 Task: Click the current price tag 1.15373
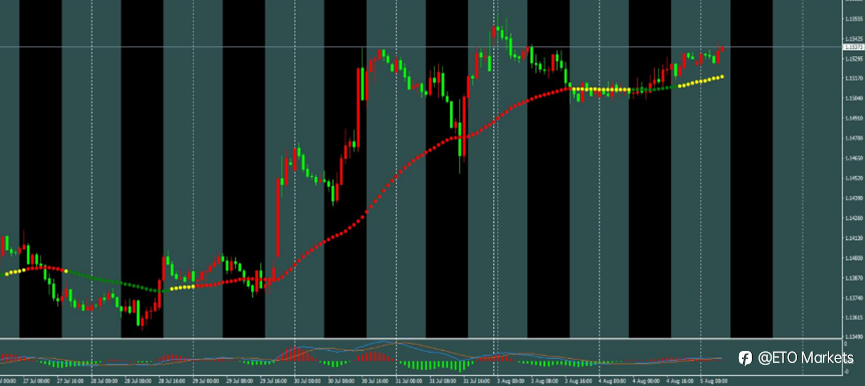[x=854, y=47]
